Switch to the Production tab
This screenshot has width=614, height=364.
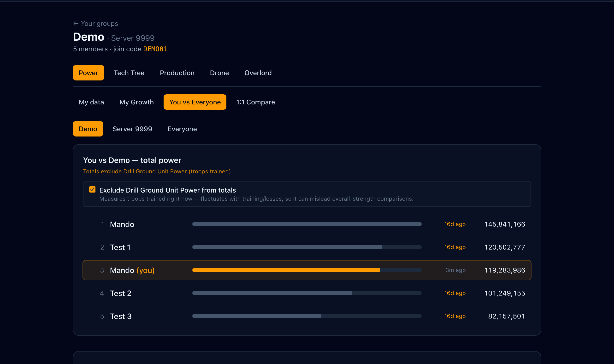click(x=177, y=73)
